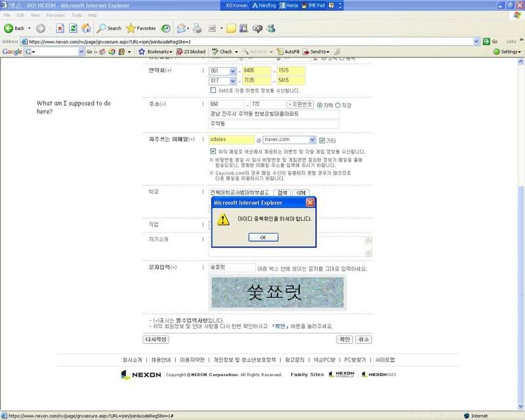
Task: Toggle the 기타 checkbox beside email domain
Action: pyautogui.click(x=322, y=140)
